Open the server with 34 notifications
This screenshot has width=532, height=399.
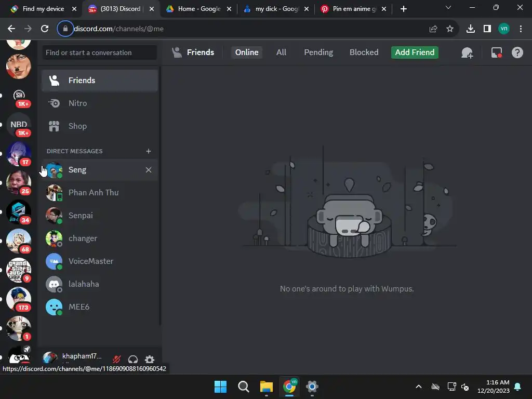[x=19, y=212]
